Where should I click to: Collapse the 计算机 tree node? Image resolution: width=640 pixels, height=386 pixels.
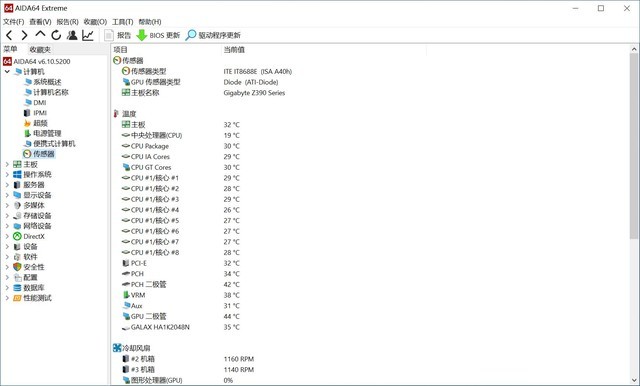[7, 71]
